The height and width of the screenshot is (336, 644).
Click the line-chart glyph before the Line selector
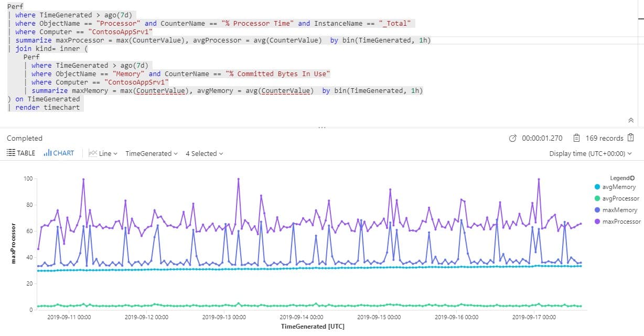(x=93, y=153)
